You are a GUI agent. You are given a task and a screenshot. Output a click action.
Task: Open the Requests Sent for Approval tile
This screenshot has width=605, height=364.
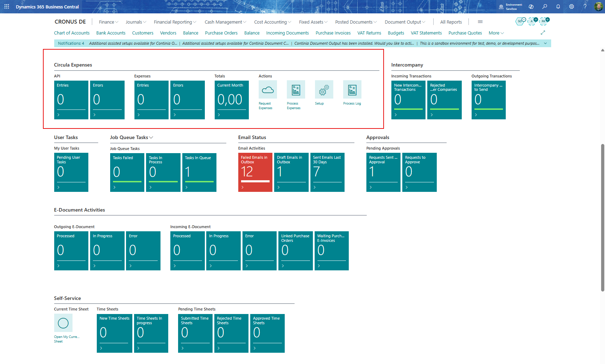[383, 172]
